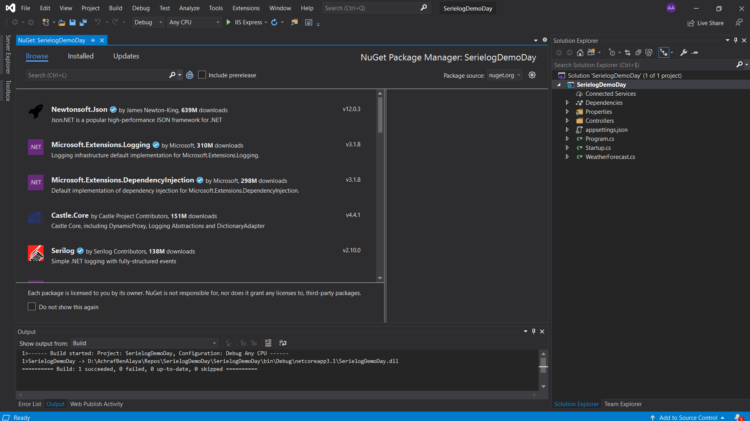Screen dimensions: 750x421
Task: Click the account avatar AA
Action: click(671, 8)
